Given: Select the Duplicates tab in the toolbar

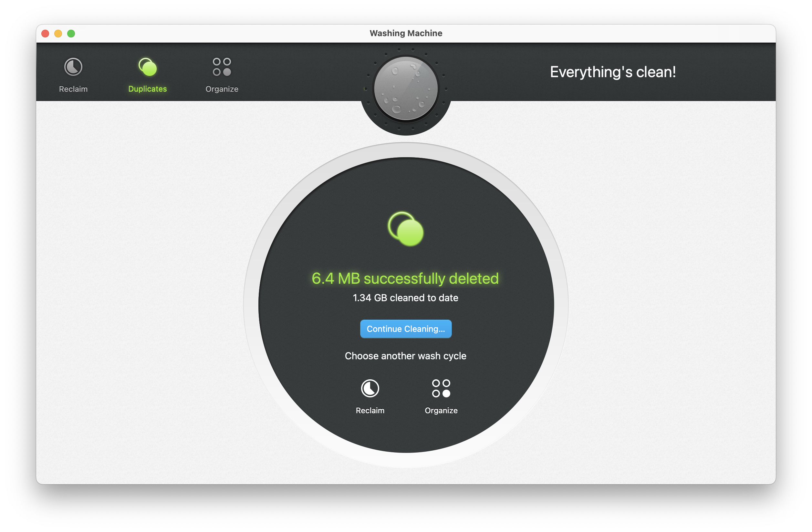Looking at the screenshot, I should pyautogui.click(x=147, y=75).
